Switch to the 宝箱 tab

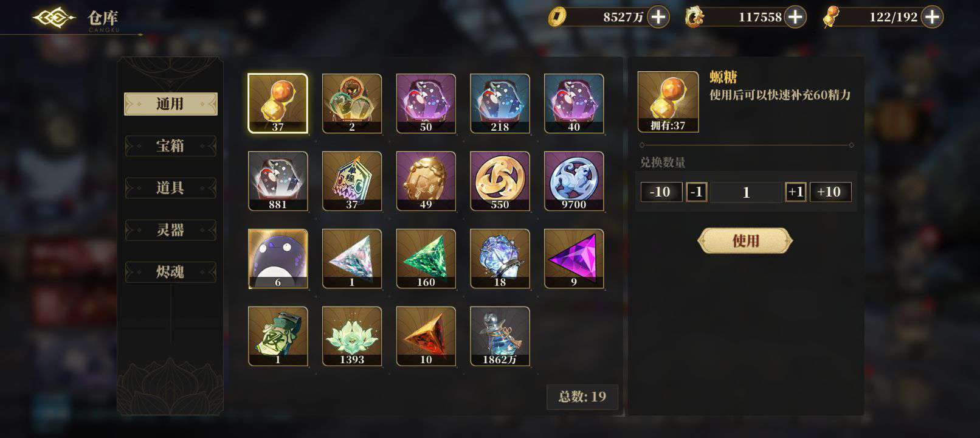[x=170, y=146]
